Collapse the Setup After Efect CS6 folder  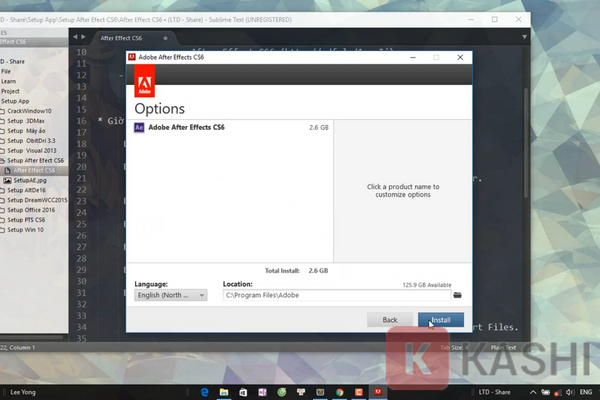tap(34, 160)
